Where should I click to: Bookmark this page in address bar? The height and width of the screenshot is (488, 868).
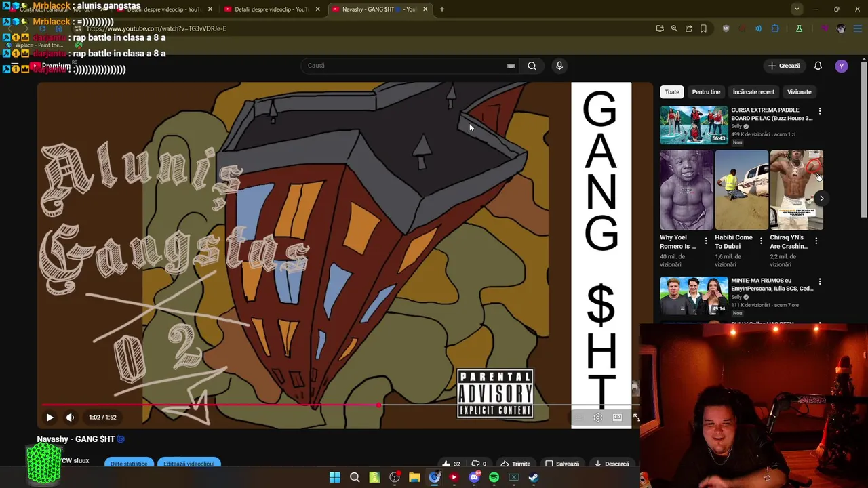pyautogui.click(x=703, y=28)
